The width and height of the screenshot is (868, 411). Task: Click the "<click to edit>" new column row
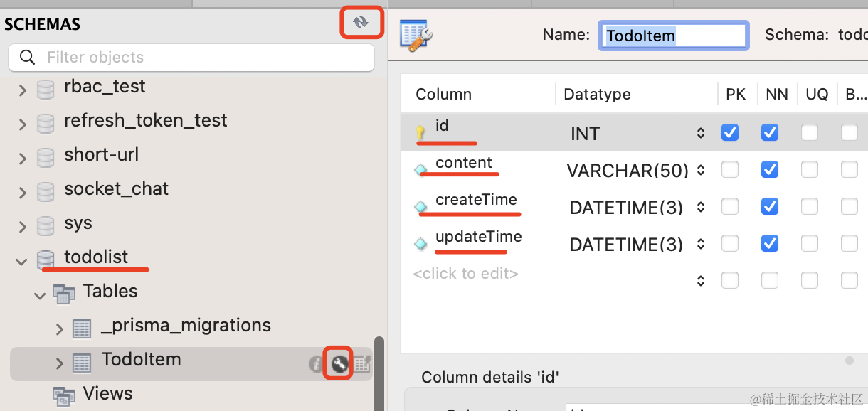coord(465,273)
